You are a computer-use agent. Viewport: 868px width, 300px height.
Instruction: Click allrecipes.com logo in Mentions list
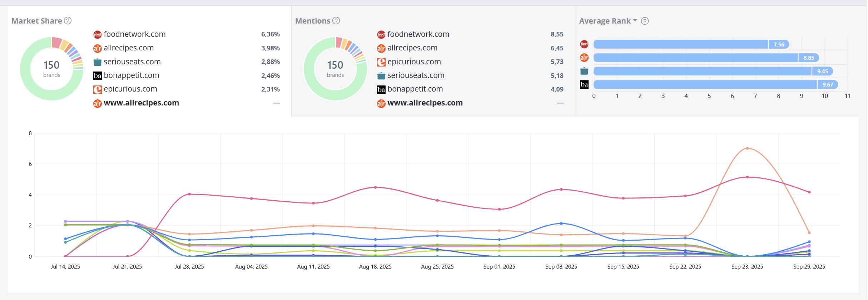pos(381,48)
